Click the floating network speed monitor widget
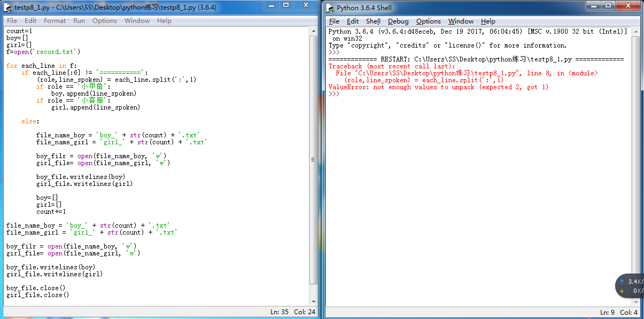Viewport: 644px width, 319px height. point(630,286)
